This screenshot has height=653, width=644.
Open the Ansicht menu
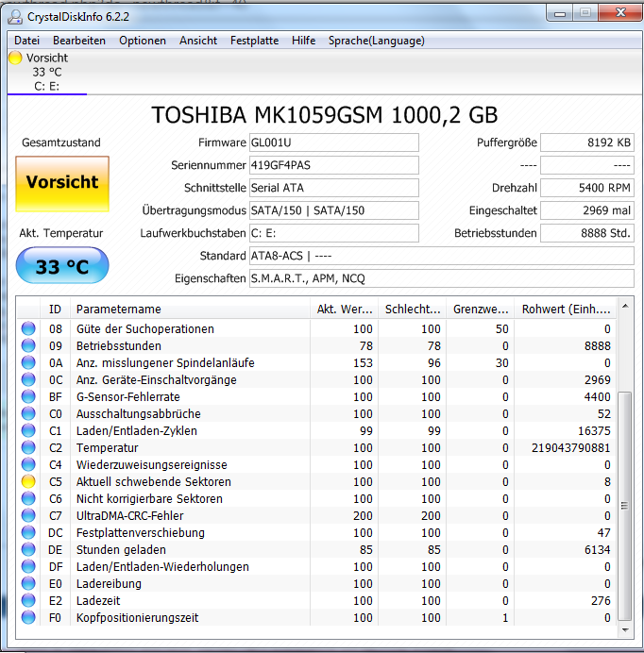(198, 41)
